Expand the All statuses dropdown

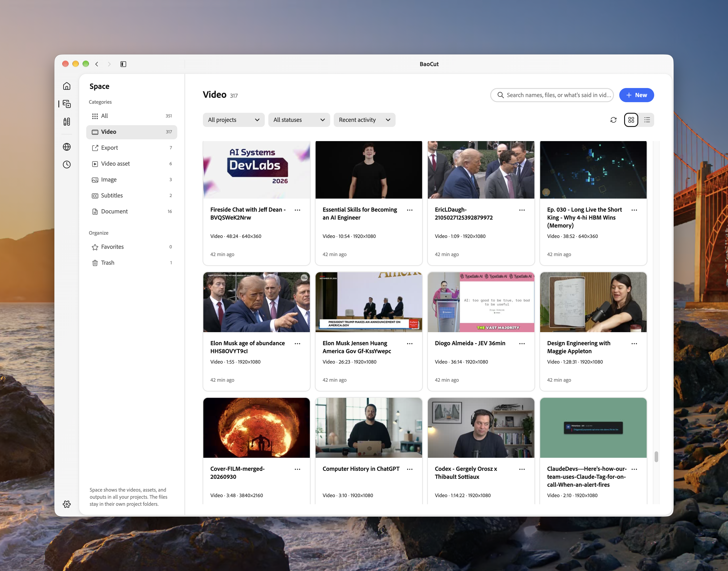pyautogui.click(x=299, y=120)
